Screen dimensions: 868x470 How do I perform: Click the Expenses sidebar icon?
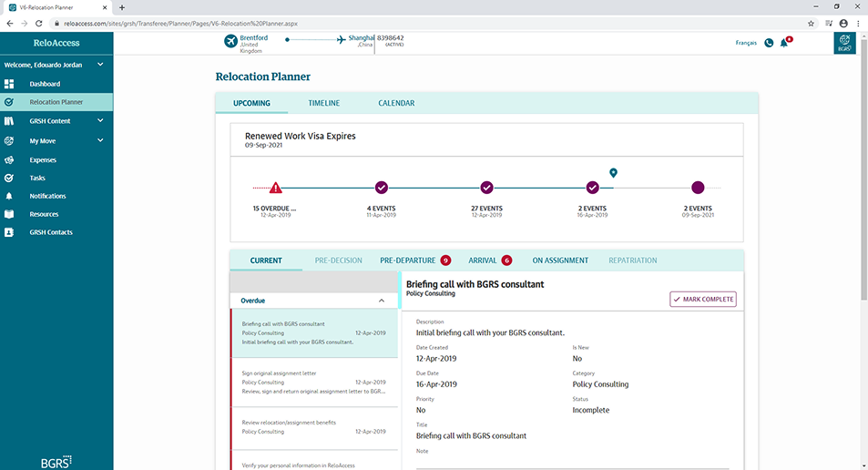[x=9, y=160]
